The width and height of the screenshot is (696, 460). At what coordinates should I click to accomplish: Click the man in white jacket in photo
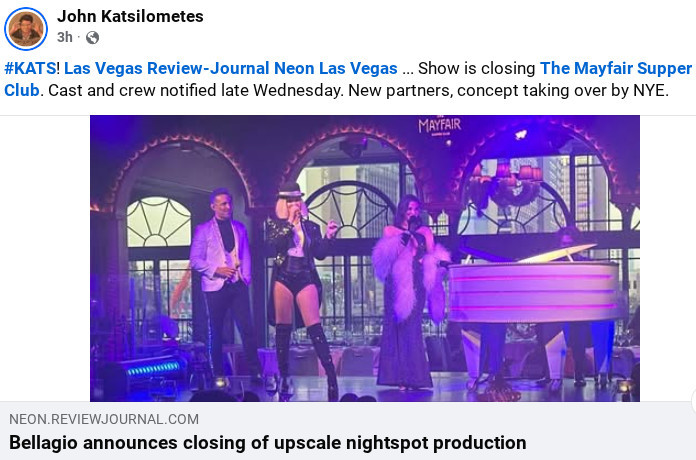coord(224,284)
